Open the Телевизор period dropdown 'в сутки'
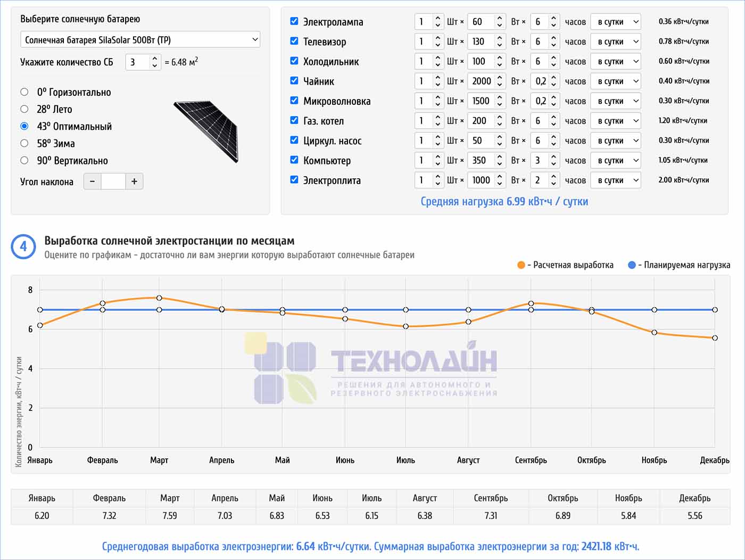The image size is (745, 560). 616,42
